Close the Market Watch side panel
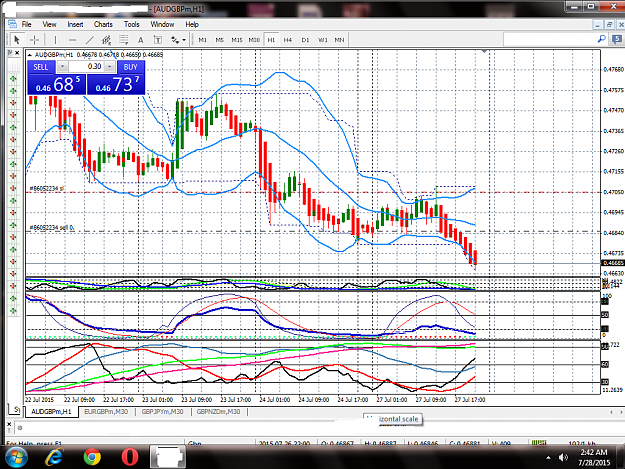 point(17,53)
